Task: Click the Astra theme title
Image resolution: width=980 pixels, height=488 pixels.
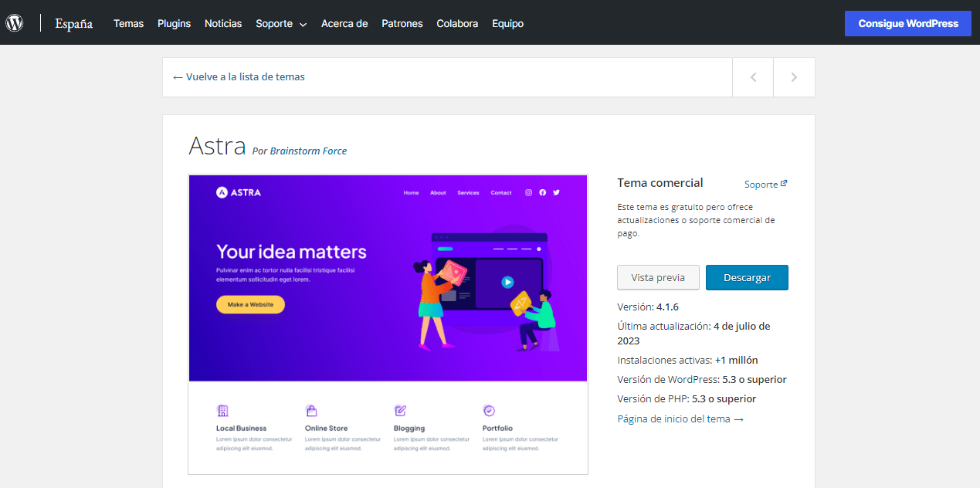Action: 217,145
